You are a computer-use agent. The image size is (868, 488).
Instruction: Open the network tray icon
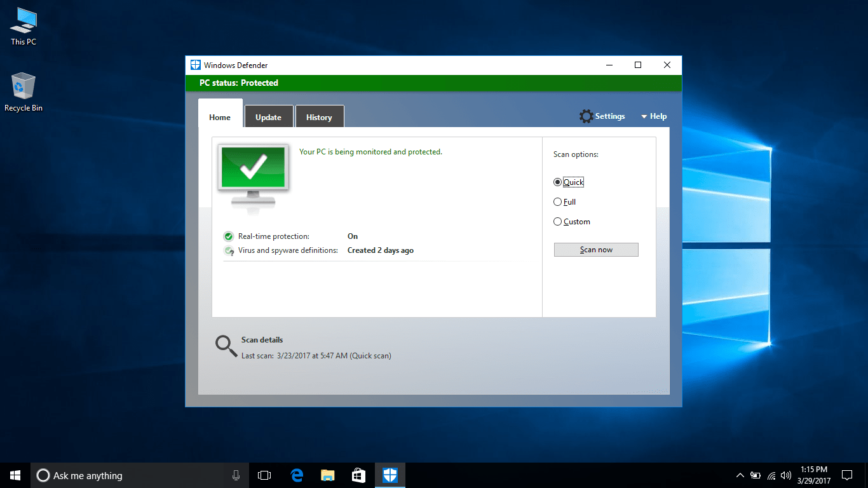pos(771,475)
